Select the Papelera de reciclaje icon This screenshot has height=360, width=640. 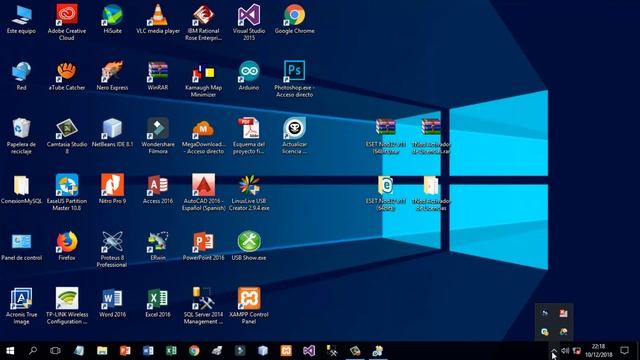click(x=21, y=136)
